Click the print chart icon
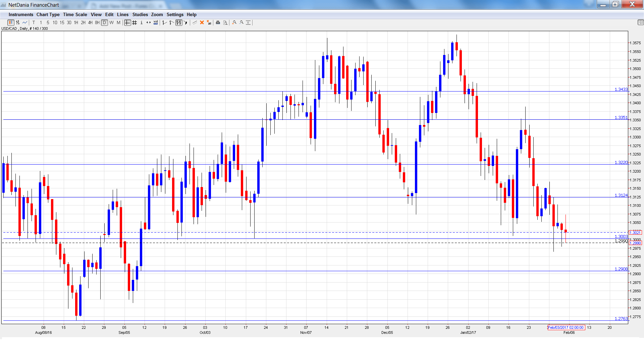 pyautogui.click(x=218, y=22)
